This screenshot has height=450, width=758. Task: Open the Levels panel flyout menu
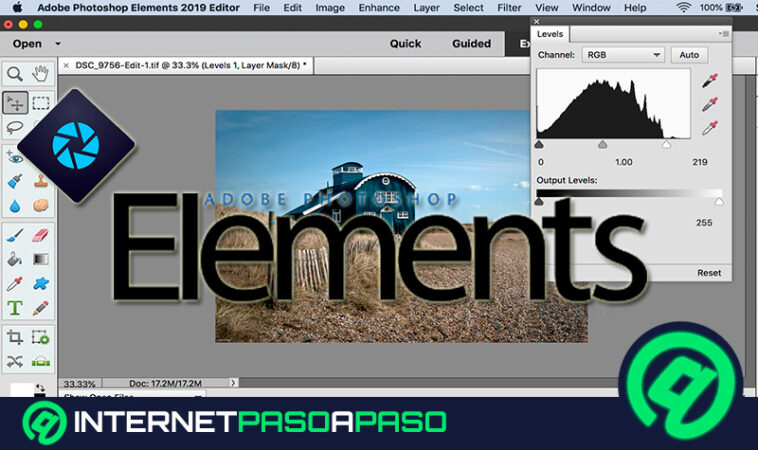[x=723, y=34]
